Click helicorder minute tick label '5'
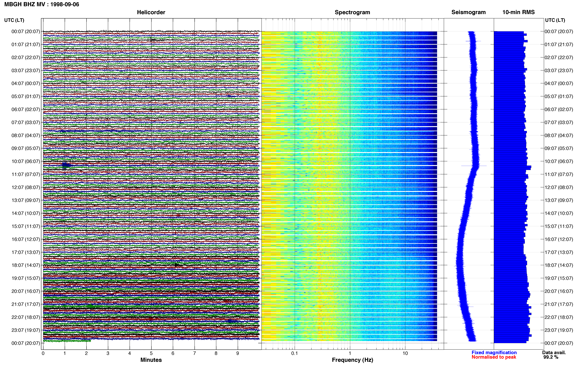Image resolution: width=588 pixels, height=368 pixels. click(151, 353)
